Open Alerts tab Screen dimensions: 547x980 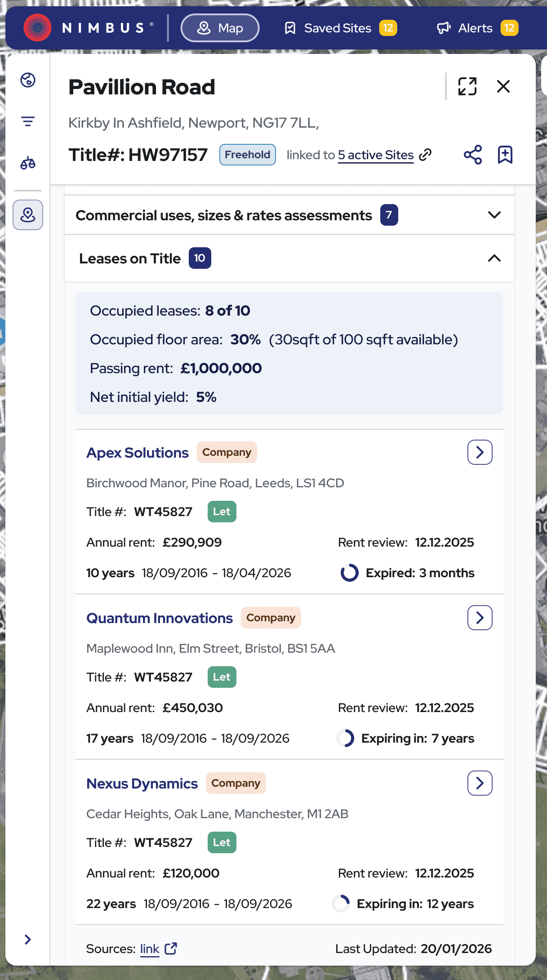477,28
